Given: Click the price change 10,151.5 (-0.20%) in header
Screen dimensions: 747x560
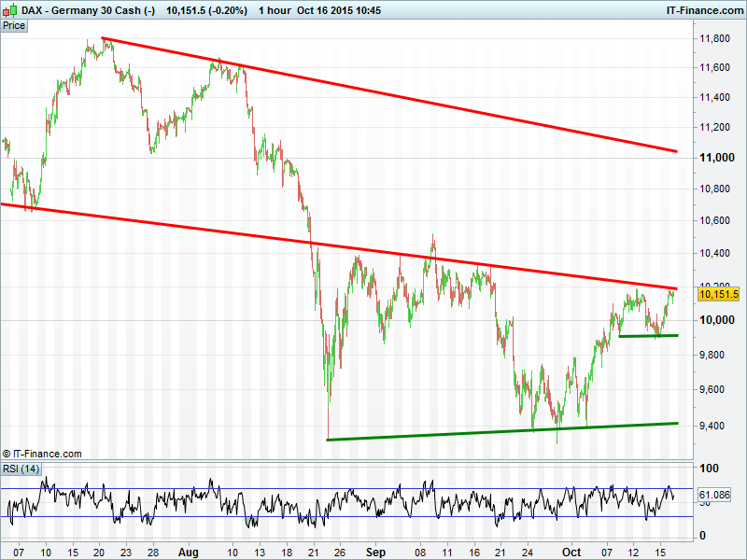Looking at the screenshot, I should click(206, 10).
